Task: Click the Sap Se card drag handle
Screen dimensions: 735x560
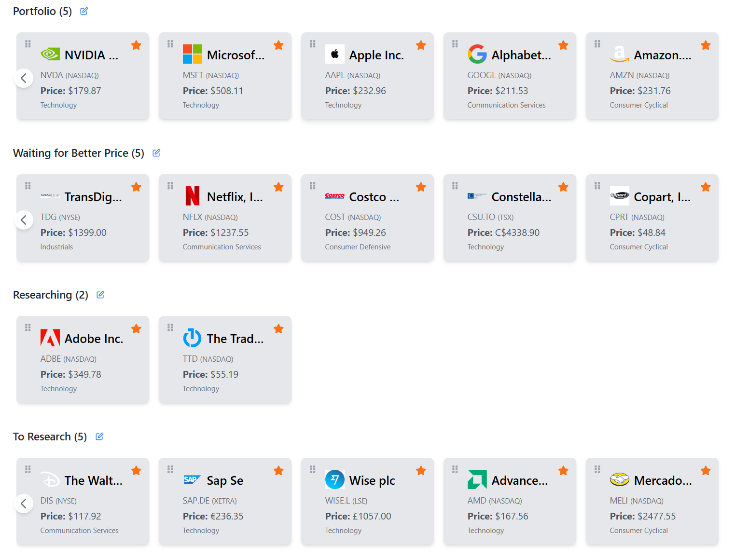Action: pos(170,469)
